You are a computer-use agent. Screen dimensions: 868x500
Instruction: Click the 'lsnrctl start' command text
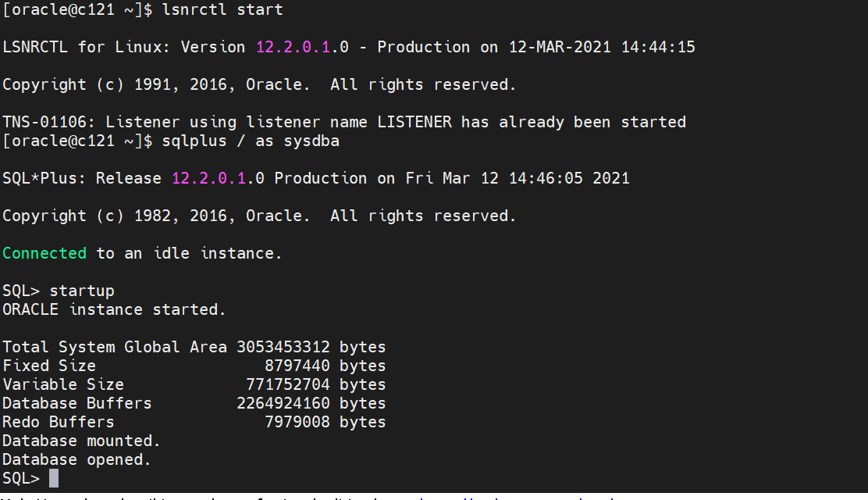coord(222,10)
